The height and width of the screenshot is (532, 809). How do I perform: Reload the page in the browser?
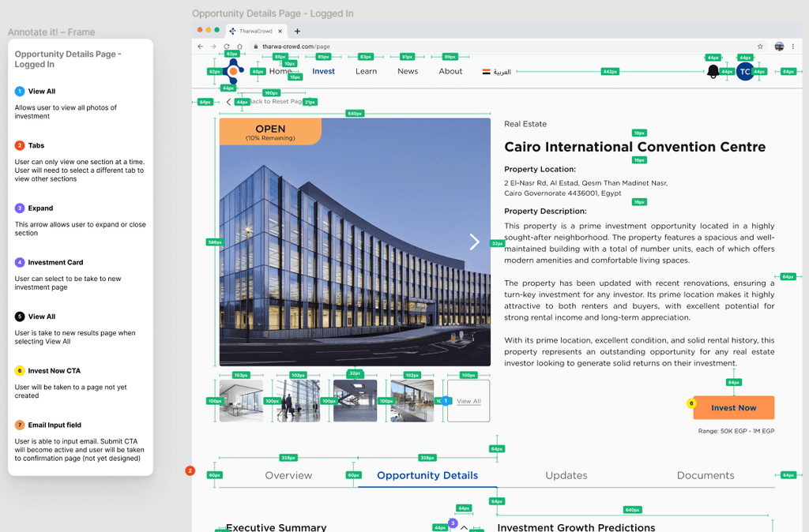coord(227,47)
